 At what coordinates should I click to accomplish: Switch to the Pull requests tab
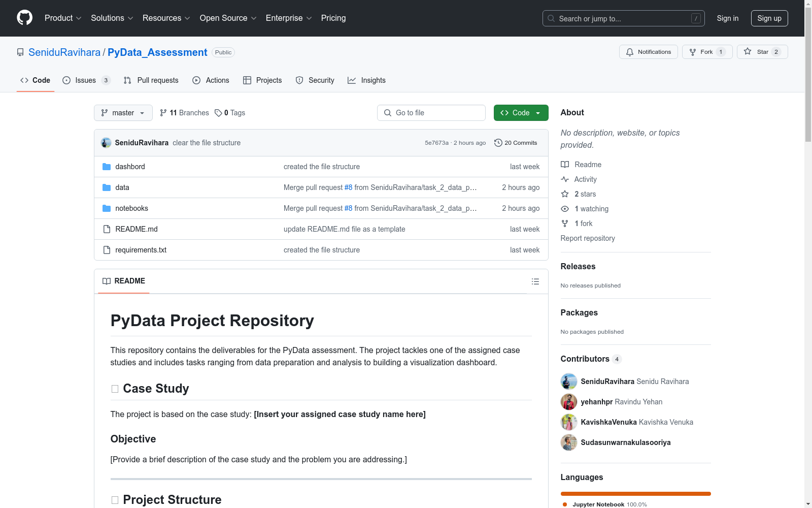pyautogui.click(x=151, y=80)
